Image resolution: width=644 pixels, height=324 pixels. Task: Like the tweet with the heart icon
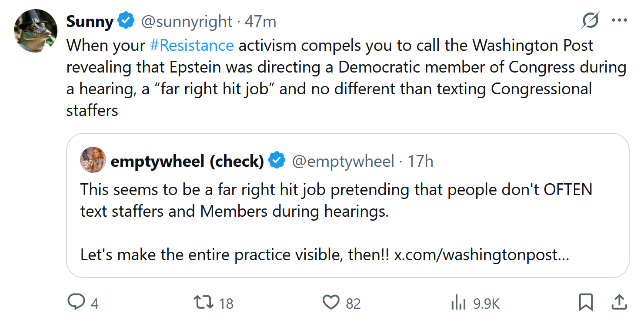pos(331,302)
